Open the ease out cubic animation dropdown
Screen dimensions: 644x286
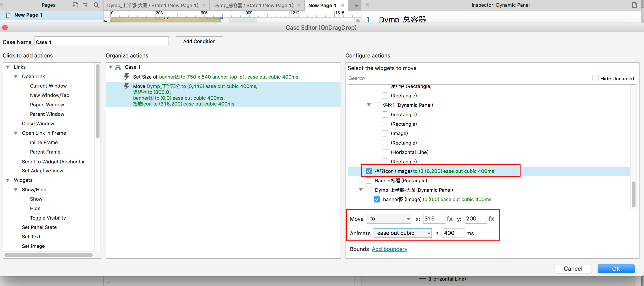point(402,233)
